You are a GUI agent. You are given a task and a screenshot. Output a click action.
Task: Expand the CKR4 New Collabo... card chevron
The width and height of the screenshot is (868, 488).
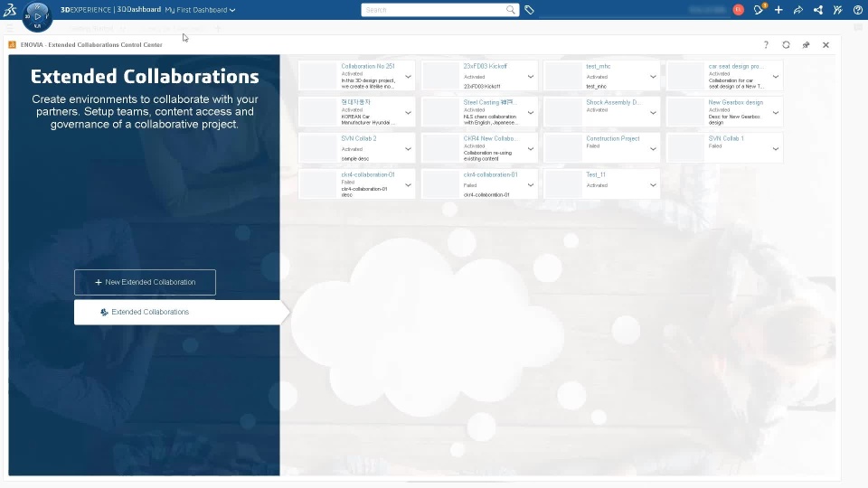click(531, 149)
